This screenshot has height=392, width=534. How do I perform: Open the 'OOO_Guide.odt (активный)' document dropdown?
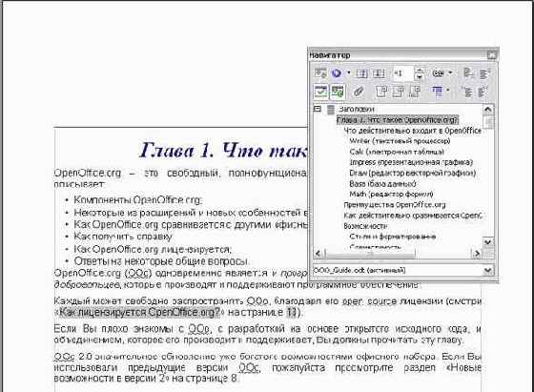coord(488,271)
